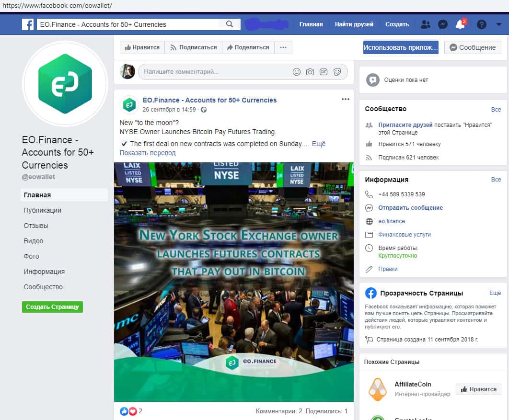Click the Комментарии: 2 count

pyautogui.click(x=279, y=411)
